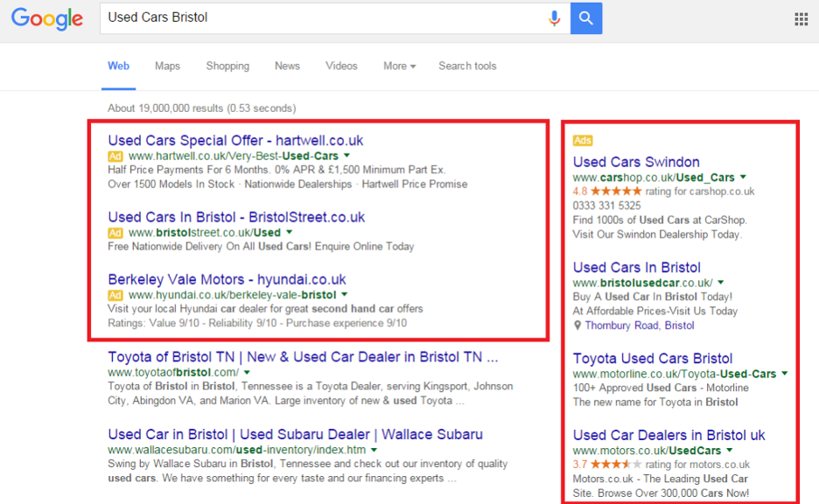Click the blue search magnifier button
This screenshot has height=504, width=819.
click(586, 18)
